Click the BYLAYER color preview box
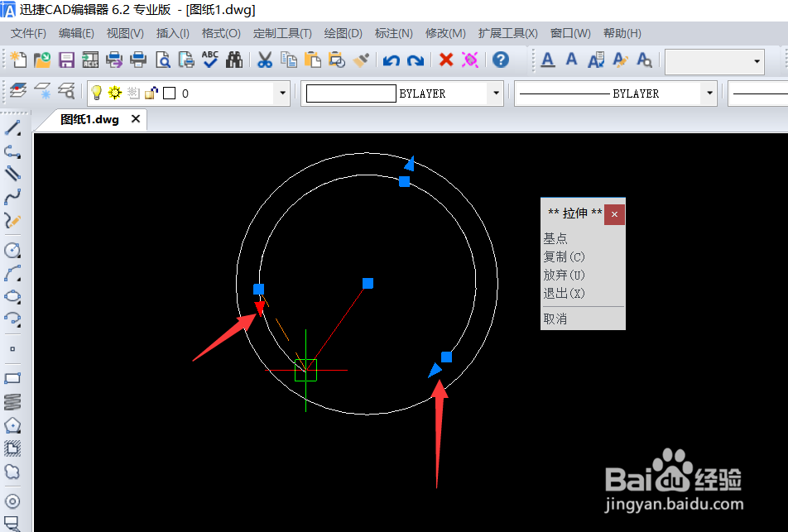788x532 pixels. pyautogui.click(x=351, y=93)
